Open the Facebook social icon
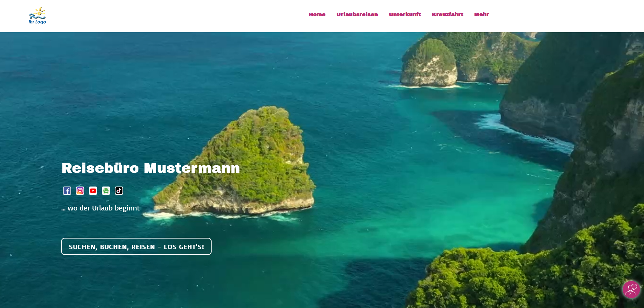Viewport: 644px width, 308px height. pyautogui.click(x=67, y=191)
